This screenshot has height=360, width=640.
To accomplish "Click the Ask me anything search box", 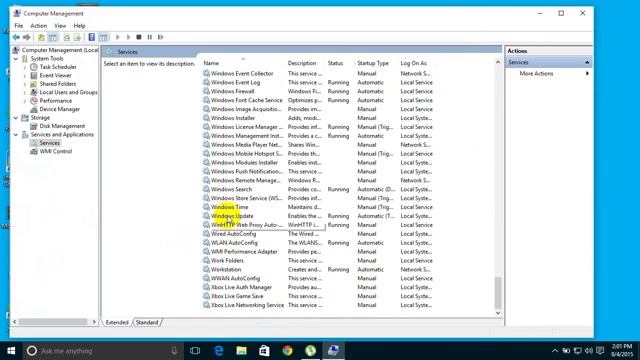I will (102, 351).
